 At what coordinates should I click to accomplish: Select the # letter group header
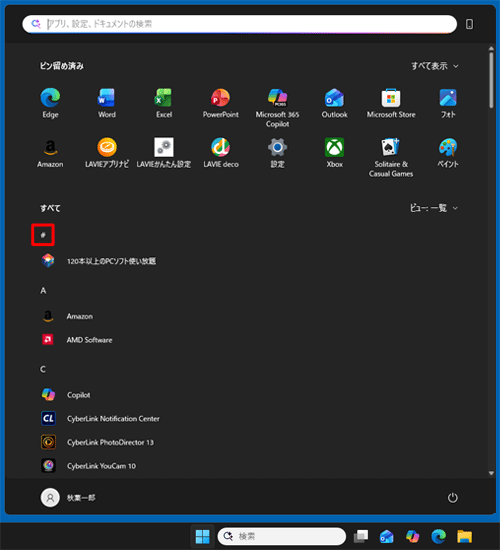pos(43,235)
